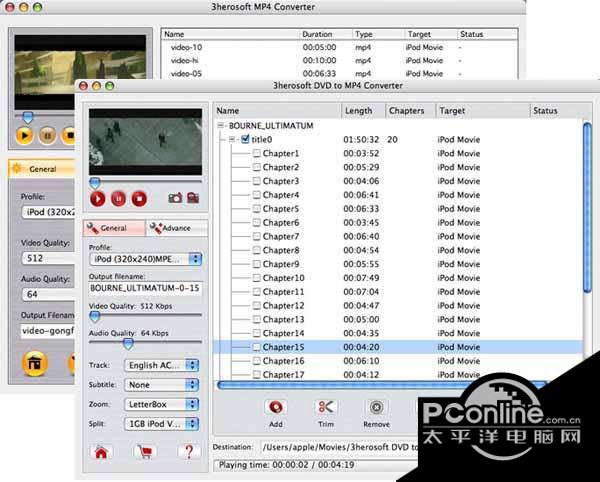The height and width of the screenshot is (482, 600).
Task: Check the Chapter15 checkbox
Action: tap(256, 347)
